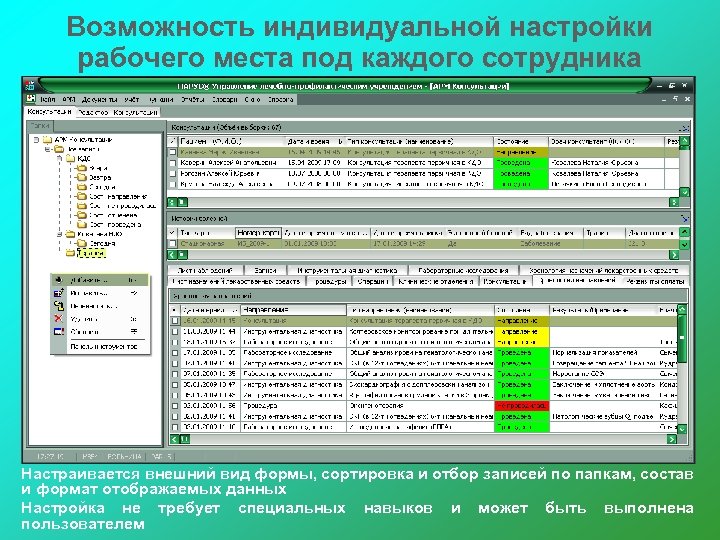Open the Справка menu
Viewport: 720px width, 540px height.
coord(281,99)
